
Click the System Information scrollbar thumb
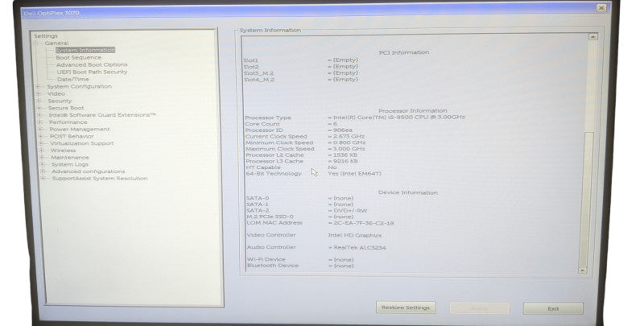click(588, 199)
